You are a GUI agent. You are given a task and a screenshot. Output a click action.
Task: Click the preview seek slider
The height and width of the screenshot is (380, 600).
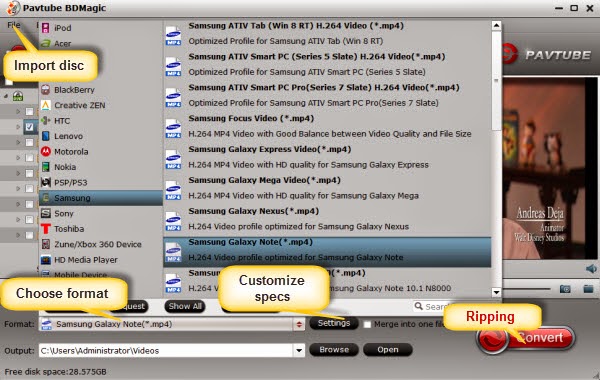pyautogui.click(x=527, y=289)
